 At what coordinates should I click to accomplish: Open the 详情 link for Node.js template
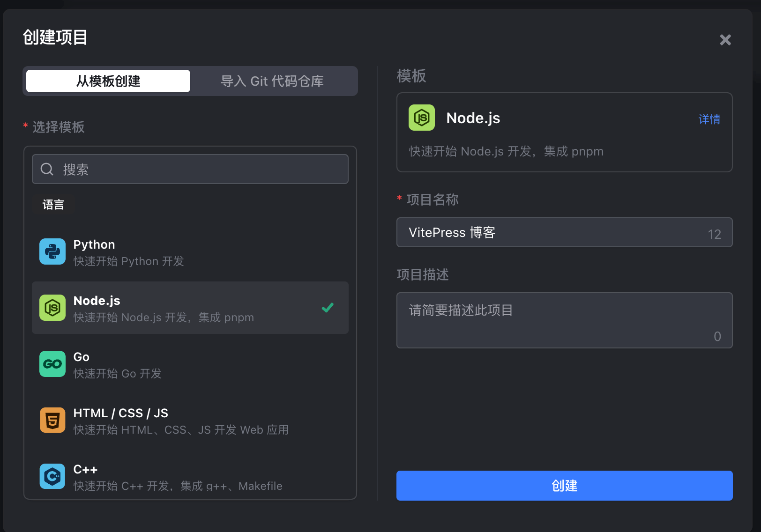pos(709,119)
